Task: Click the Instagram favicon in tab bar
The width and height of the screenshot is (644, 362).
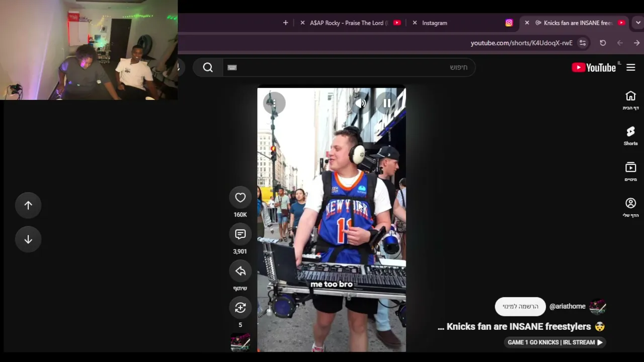Action: pyautogui.click(x=509, y=23)
